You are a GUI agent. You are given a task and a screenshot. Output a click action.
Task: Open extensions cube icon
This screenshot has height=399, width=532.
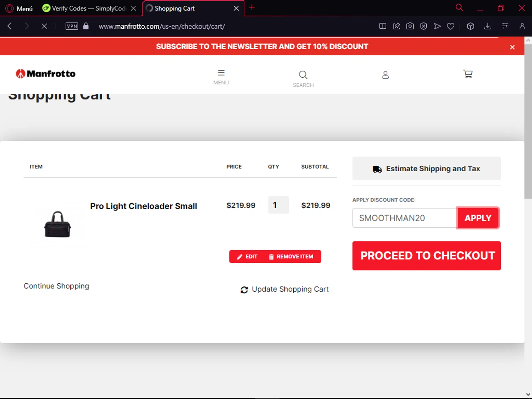click(471, 26)
